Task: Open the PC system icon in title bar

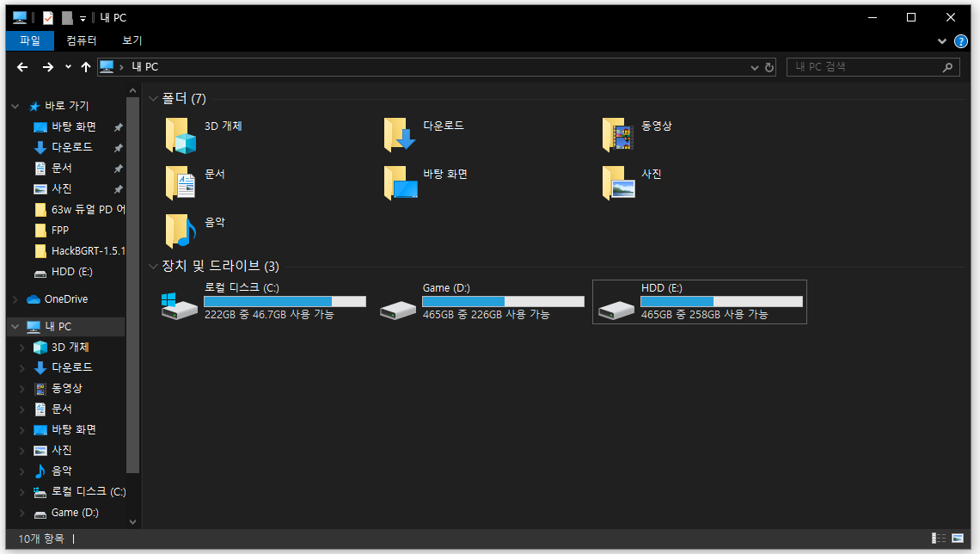Action: point(20,17)
